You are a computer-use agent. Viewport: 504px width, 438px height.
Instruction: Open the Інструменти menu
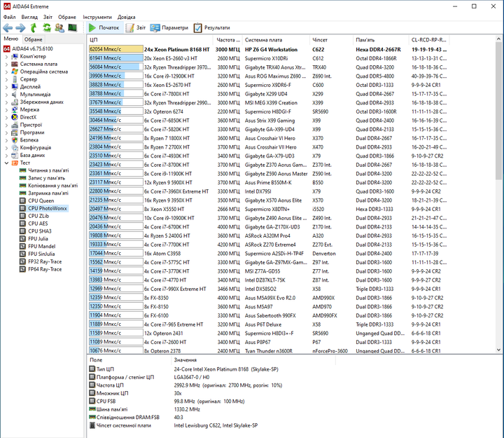97,17
